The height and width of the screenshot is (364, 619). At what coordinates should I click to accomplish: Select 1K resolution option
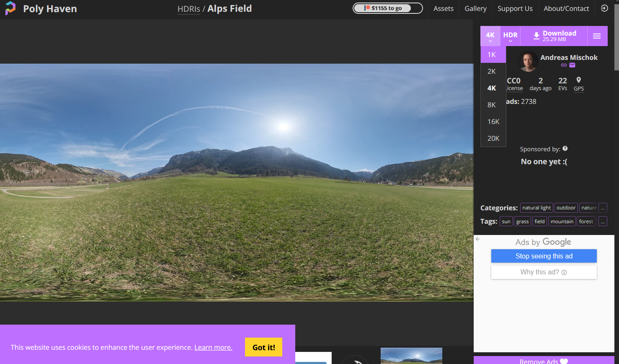pyautogui.click(x=493, y=54)
